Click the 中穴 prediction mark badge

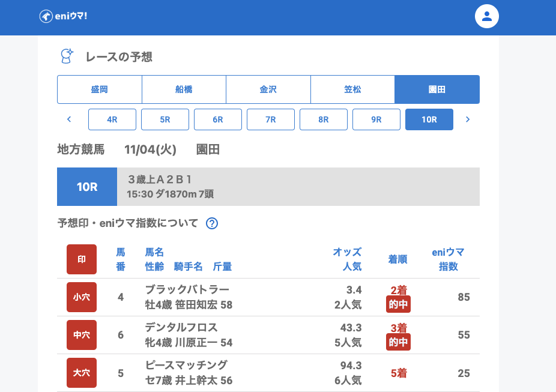[82, 335]
